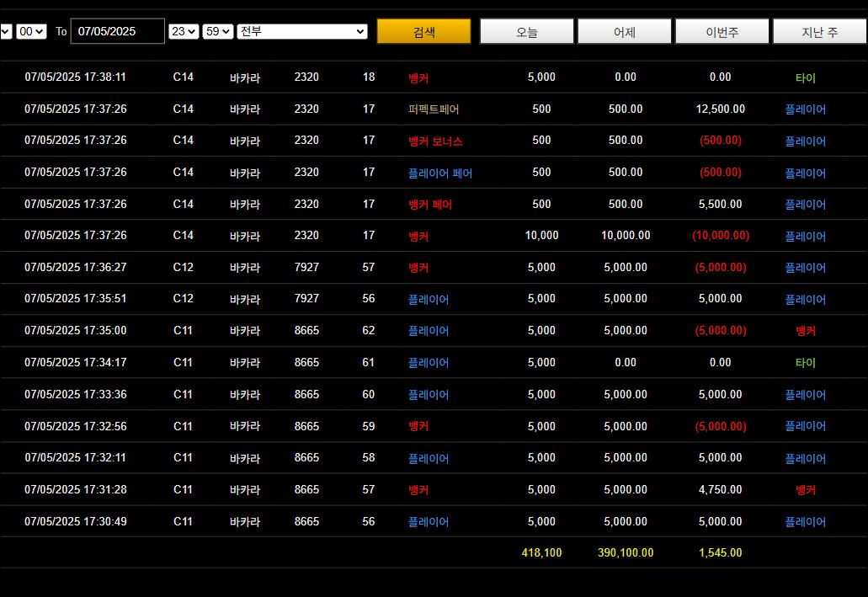
Task: Select the 지난 주 date filter button
Action: coord(820,31)
